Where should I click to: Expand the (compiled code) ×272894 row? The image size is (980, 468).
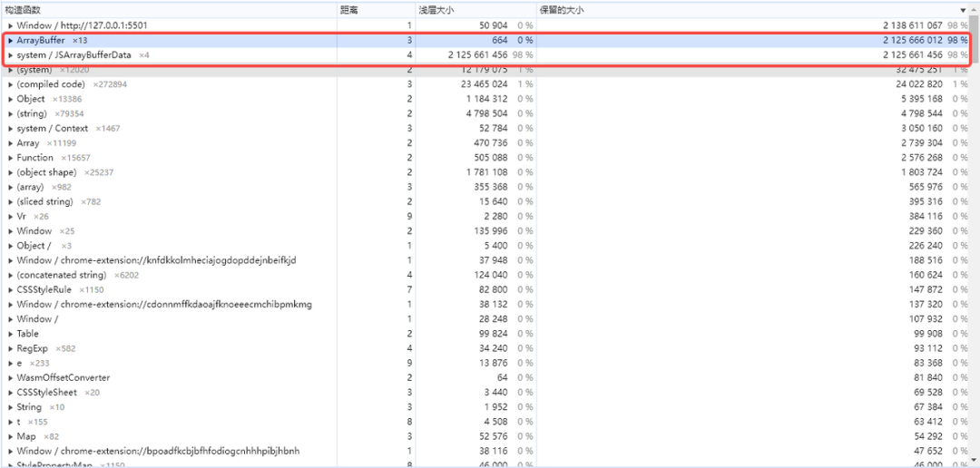[x=11, y=84]
